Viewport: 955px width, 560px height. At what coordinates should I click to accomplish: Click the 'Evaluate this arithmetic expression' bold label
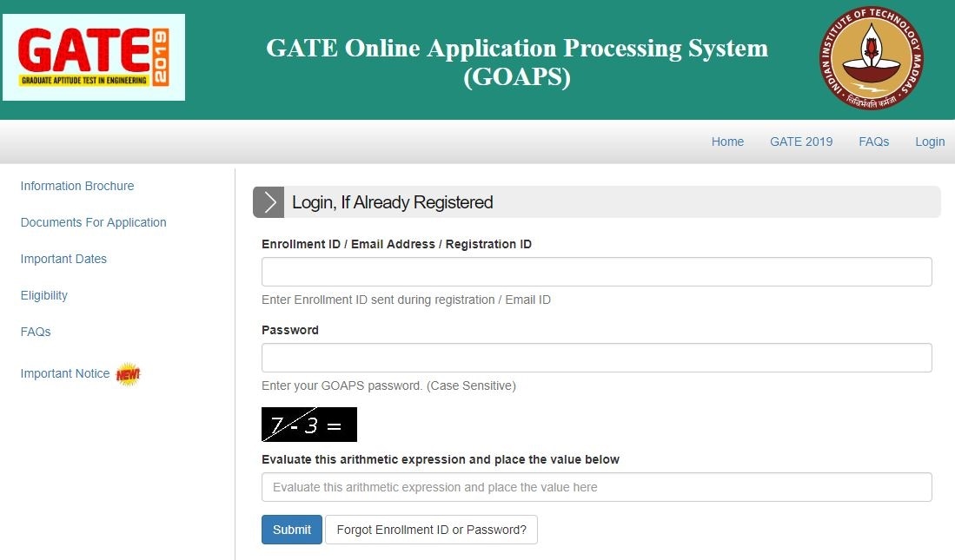tap(441, 459)
